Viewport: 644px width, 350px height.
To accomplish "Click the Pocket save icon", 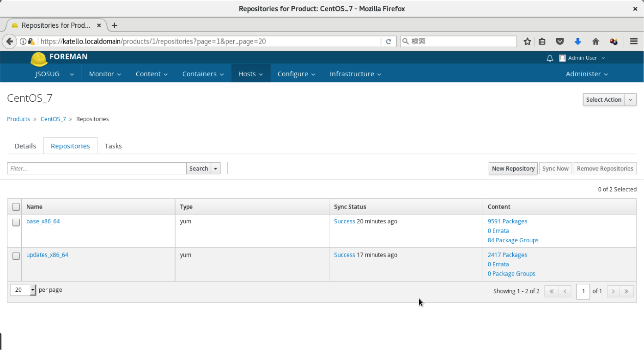I will click(560, 41).
